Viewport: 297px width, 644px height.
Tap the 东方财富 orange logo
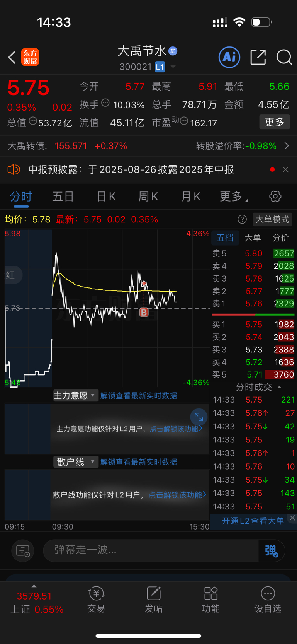[30, 57]
